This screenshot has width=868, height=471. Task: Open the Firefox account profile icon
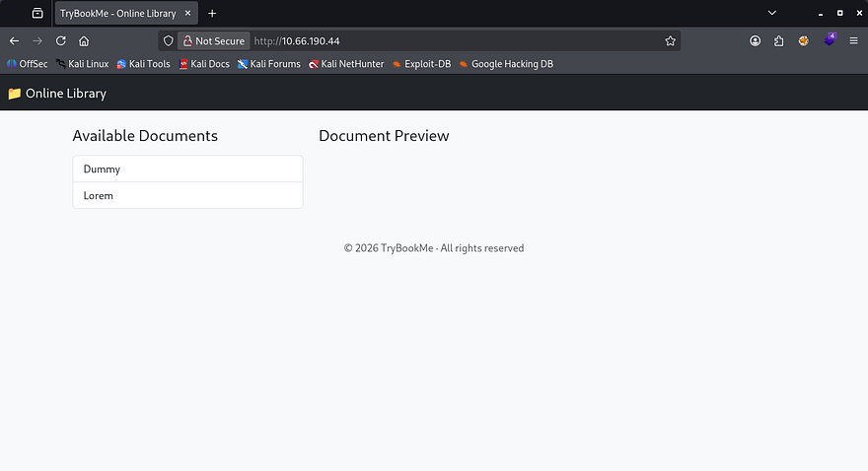[x=756, y=41]
